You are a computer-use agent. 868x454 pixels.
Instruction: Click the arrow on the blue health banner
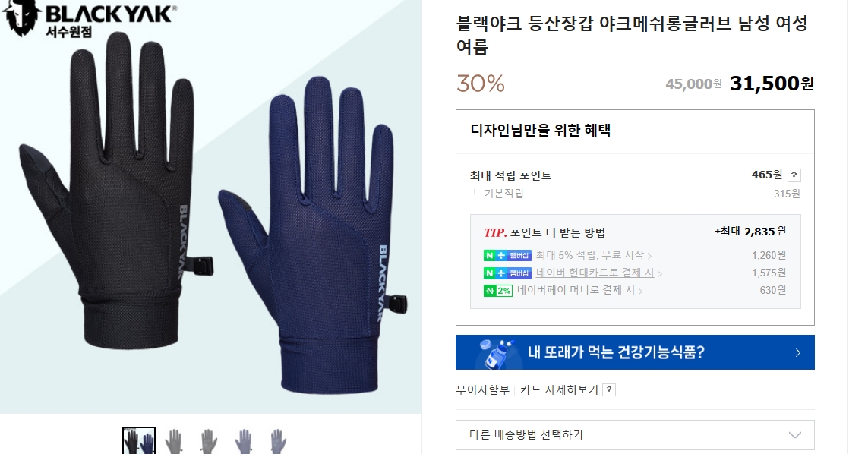click(x=797, y=353)
